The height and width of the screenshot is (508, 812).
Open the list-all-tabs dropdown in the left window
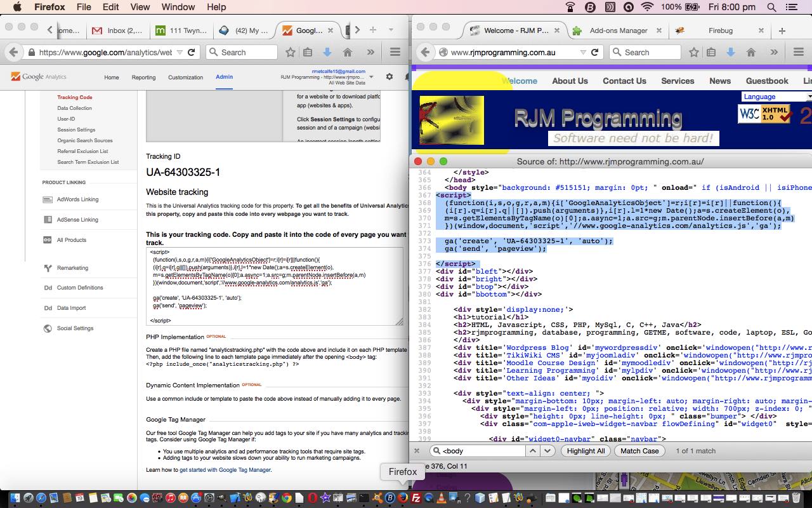point(391,30)
